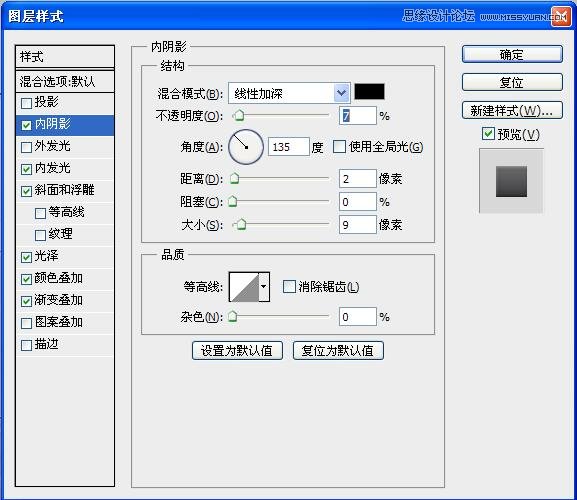Uncheck the 内阴影 checkbox
Image resolution: width=577 pixels, height=500 pixels.
click(26, 125)
